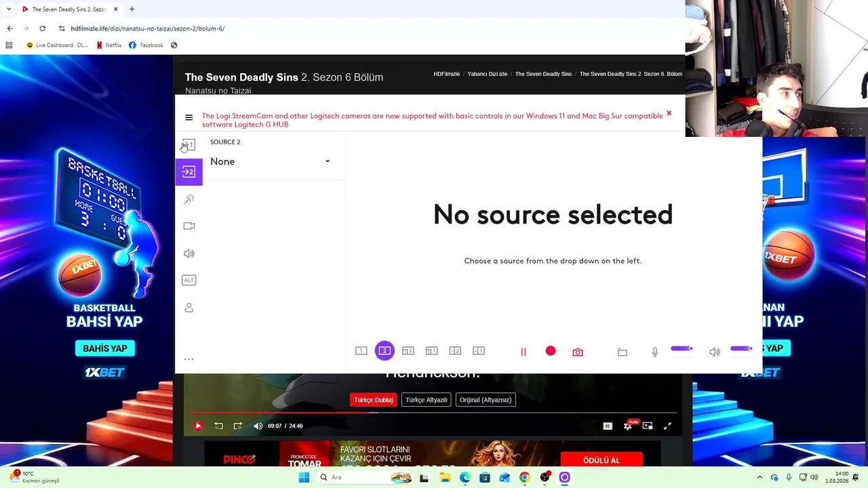Adjust the microphone volume slider
This screenshot has width=868, height=488.
click(682, 348)
